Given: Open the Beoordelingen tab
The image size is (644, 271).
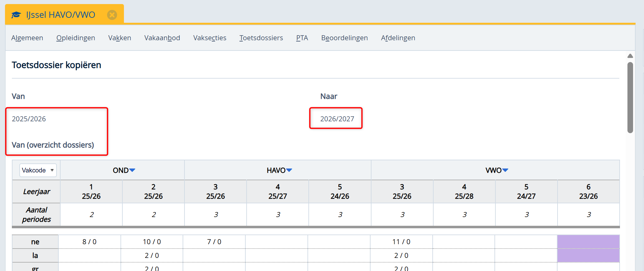Looking at the screenshot, I should (344, 38).
